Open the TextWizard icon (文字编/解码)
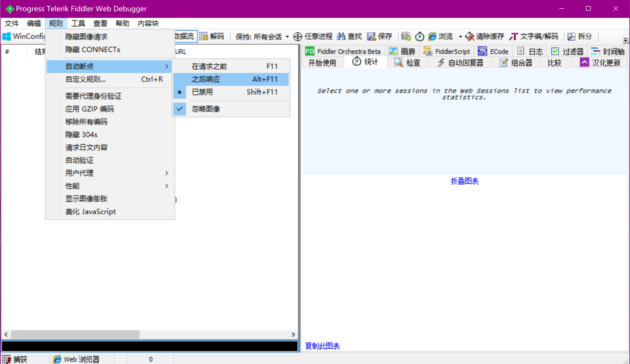Screen dimensions: 630x364 (514, 36)
